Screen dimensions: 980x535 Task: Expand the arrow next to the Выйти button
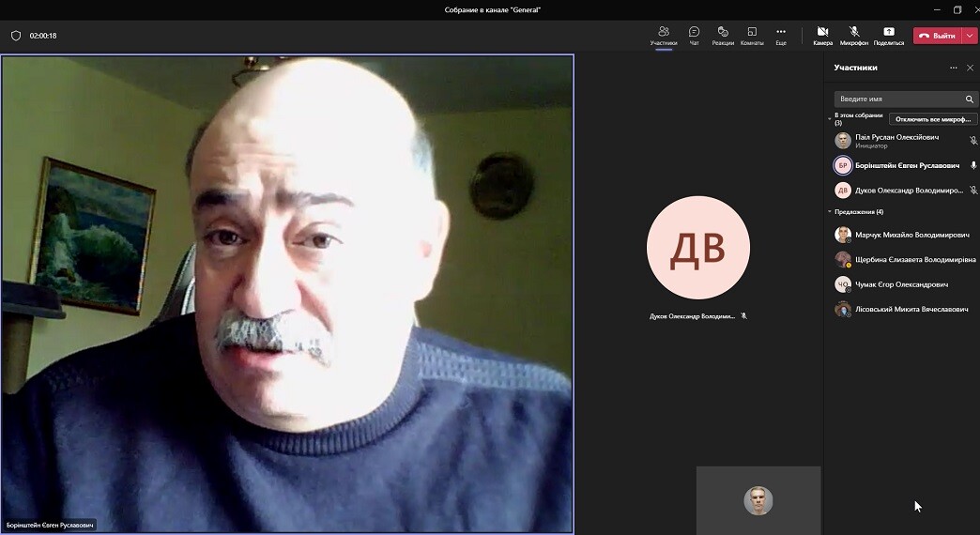pyautogui.click(x=970, y=36)
